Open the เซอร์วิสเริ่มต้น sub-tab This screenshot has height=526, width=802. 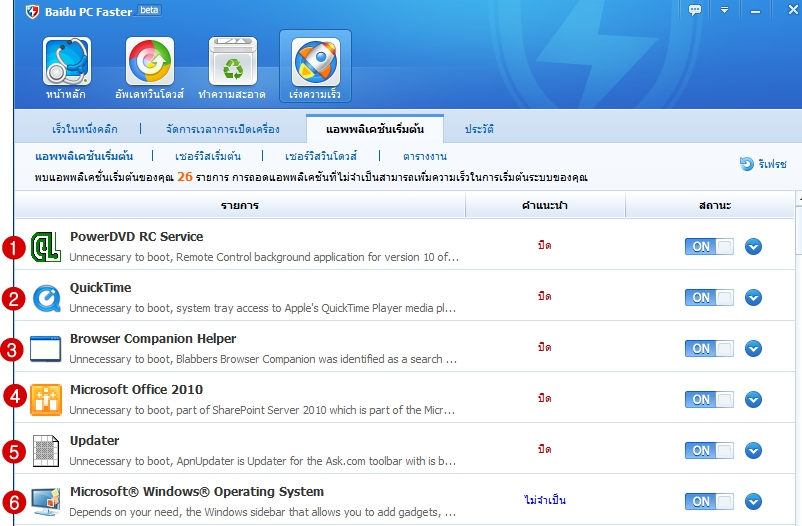(x=208, y=156)
